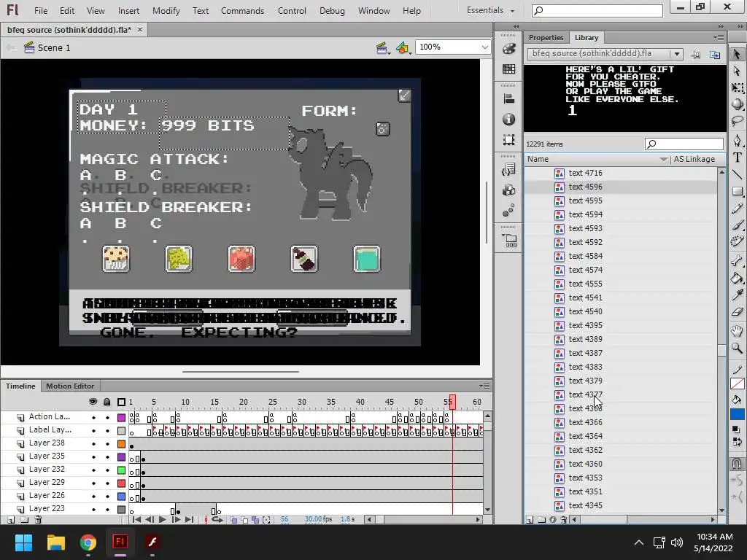This screenshot has width=747, height=560.
Task: Open the Modify menu
Action: click(x=166, y=10)
